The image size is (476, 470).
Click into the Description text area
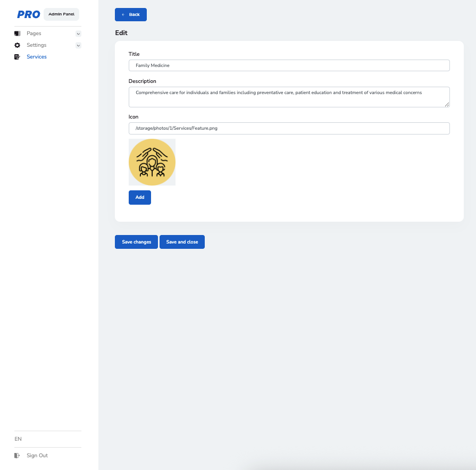point(289,97)
